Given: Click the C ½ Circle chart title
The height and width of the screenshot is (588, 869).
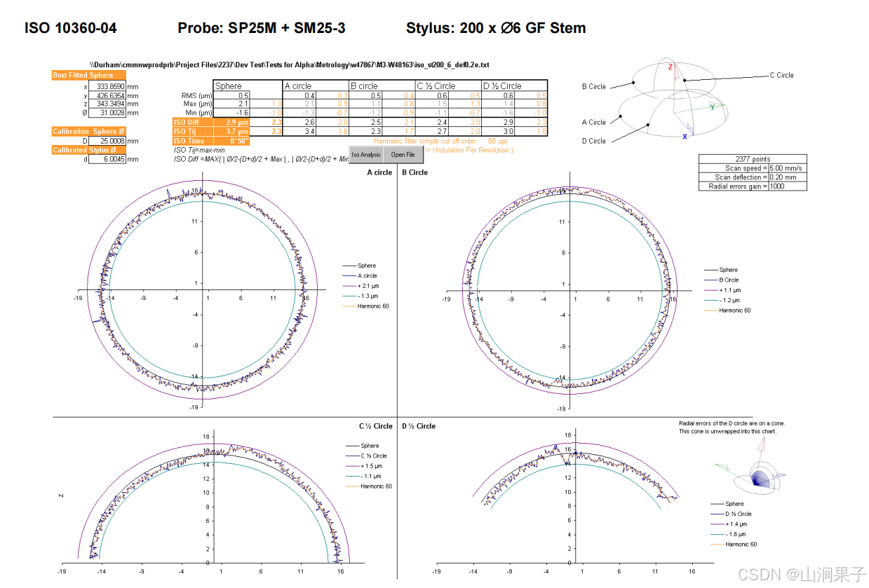Looking at the screenshot, I should coord(375,426).
